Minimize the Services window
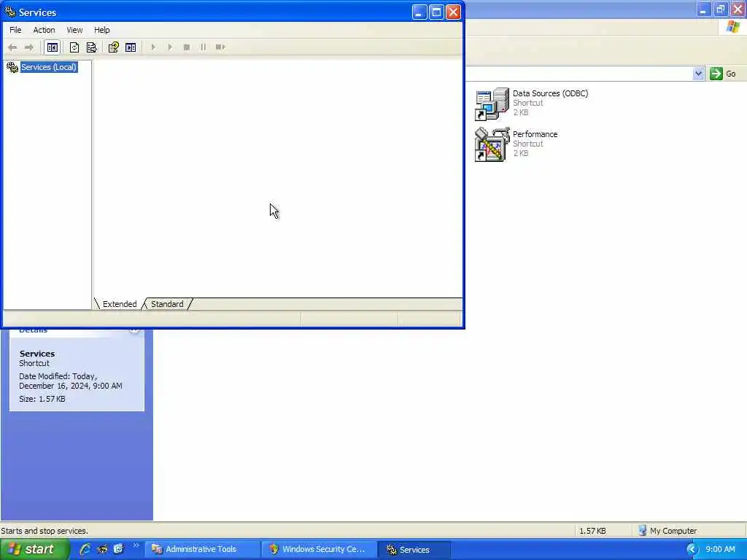The width and height of the screenshot is (747, 560). [x=419, y=12]
